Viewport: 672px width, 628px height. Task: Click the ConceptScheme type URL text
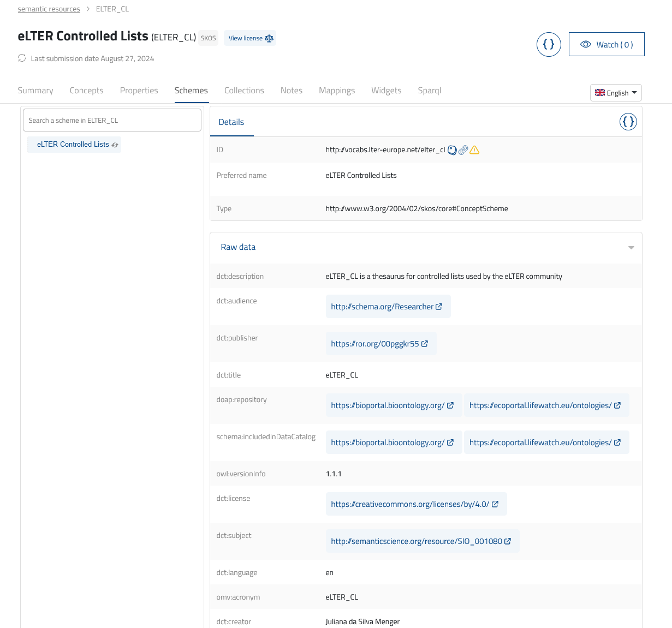coord(417,208)
